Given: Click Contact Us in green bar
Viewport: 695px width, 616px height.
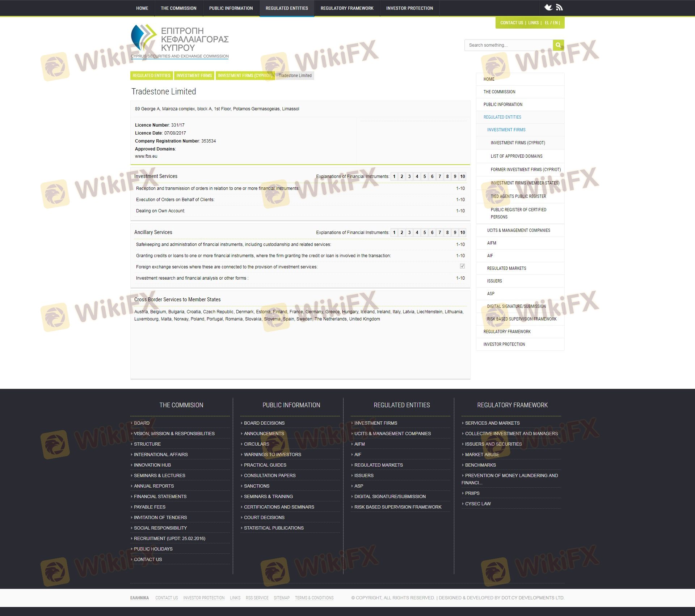Looking at the screenshot, I should pyautogui.click(x=511, y=23).
